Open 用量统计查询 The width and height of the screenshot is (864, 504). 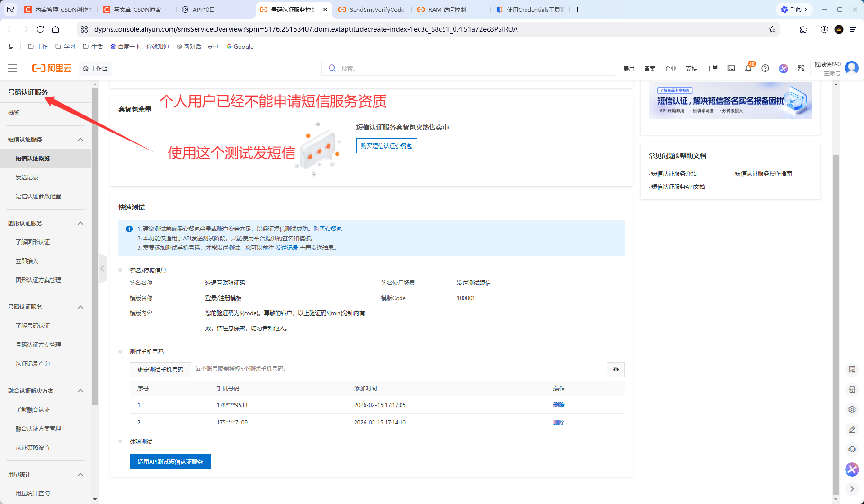click(33, 494)
